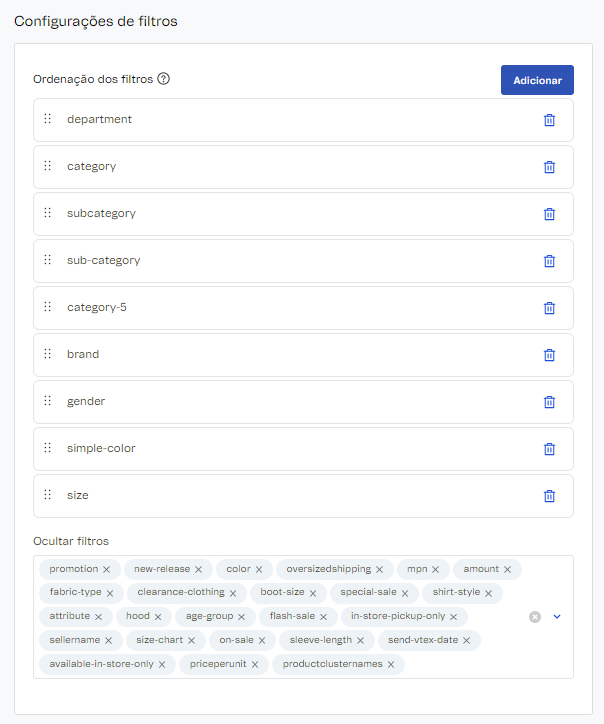Remove the new-release tag
Screen dimensions: 604x724
(198, 570)
